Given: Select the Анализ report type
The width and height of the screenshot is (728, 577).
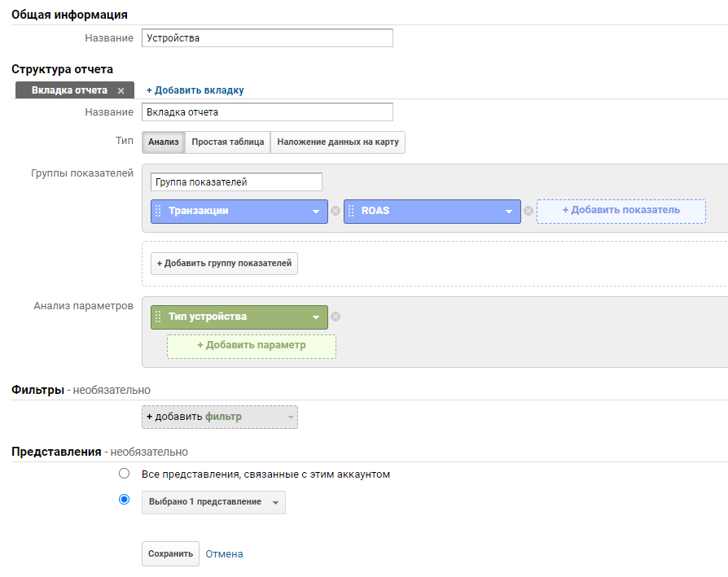Looking at the screenshot, I should coord(163,142).
